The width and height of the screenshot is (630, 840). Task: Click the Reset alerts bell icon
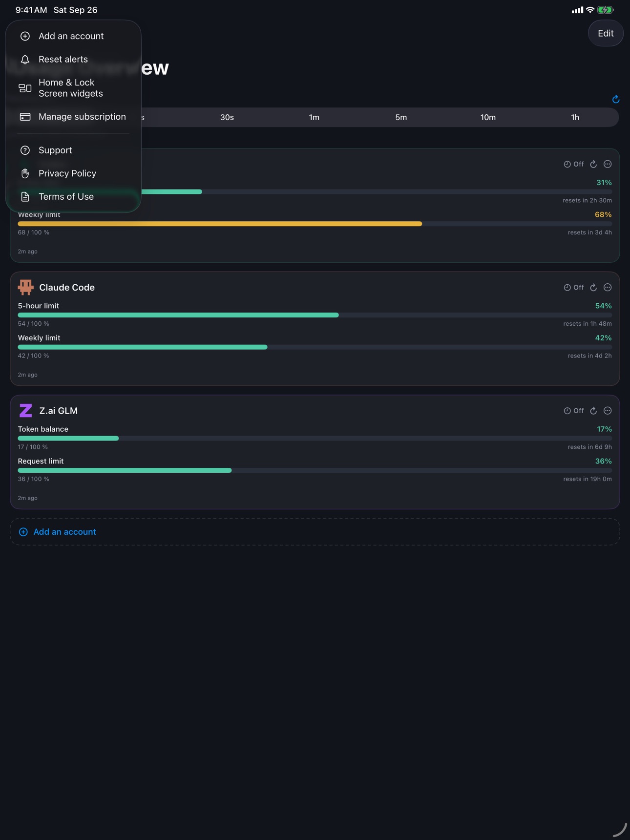pos(25,60)
